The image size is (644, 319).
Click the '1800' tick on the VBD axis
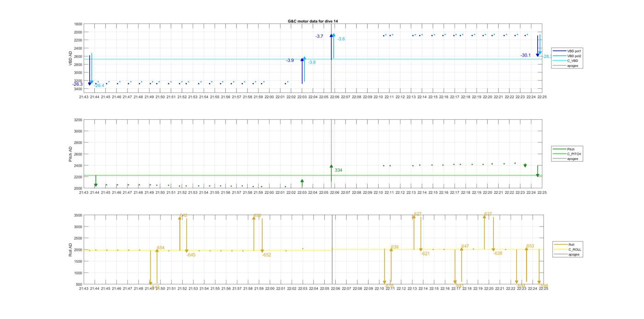pyautogui.click(x=78, y=24)
